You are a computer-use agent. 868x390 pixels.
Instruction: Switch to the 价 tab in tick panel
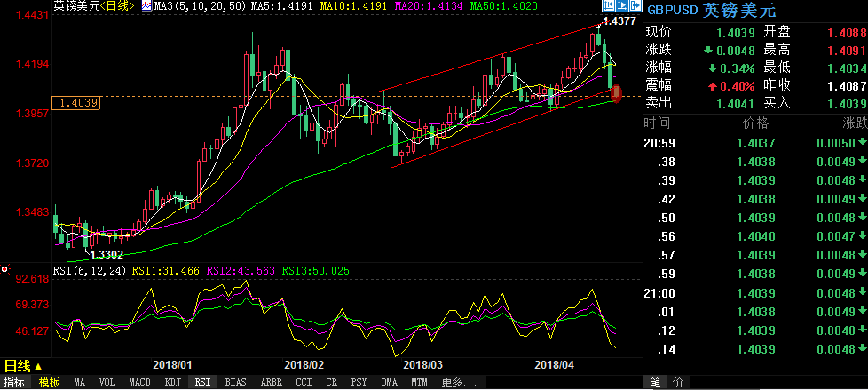(679, 382)
